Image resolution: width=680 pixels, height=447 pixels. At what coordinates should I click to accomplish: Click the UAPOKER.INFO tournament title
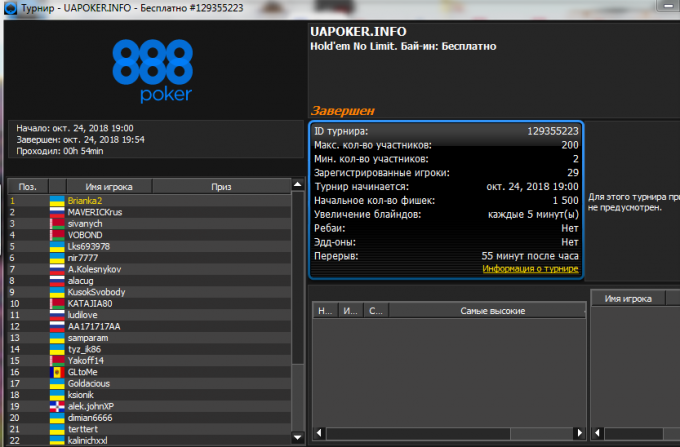(358, 32)
